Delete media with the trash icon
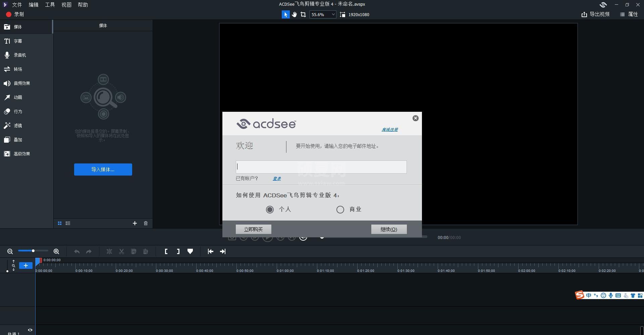The image size is (644, 335). click(146, 223)
